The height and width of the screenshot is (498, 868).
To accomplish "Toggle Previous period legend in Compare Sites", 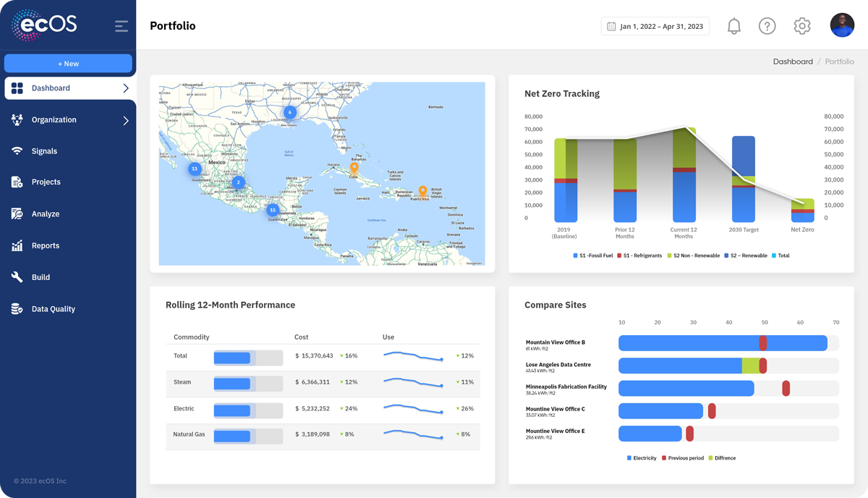I will point(683,458).
